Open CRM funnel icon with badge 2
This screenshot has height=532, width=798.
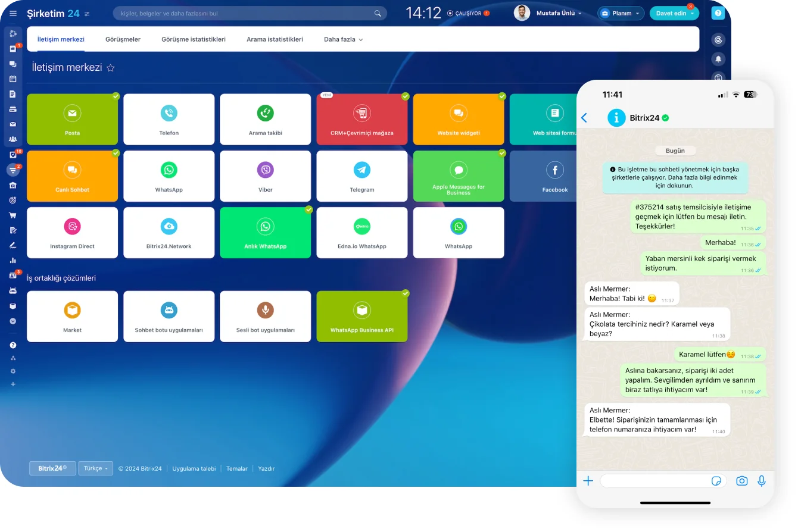tap(13, 170)
